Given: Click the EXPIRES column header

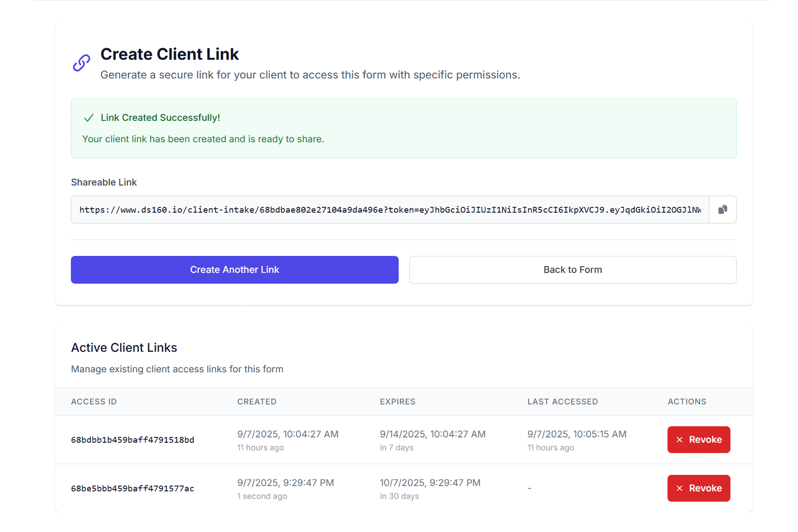Looking at the screenshot, I should pos(397,401).
